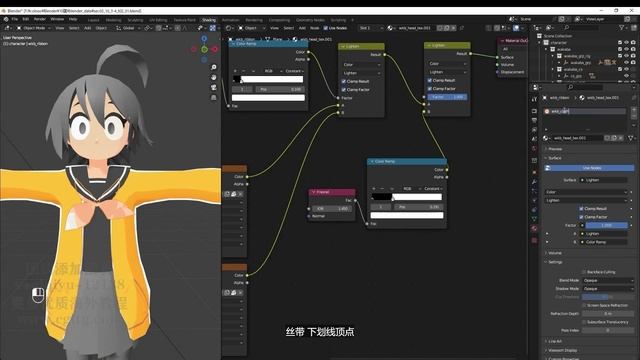Open the Shadow Mode Opaque dropdown
Viewport: 640px width, 360px height.
[608, 289]
